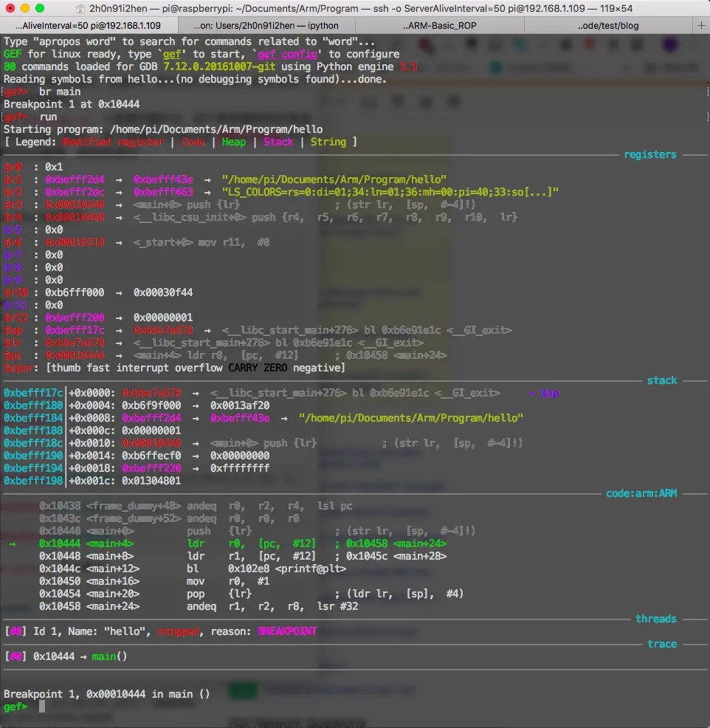Click 'bl 0x102e8 <printf@plt>' instruction

[266, 569]
